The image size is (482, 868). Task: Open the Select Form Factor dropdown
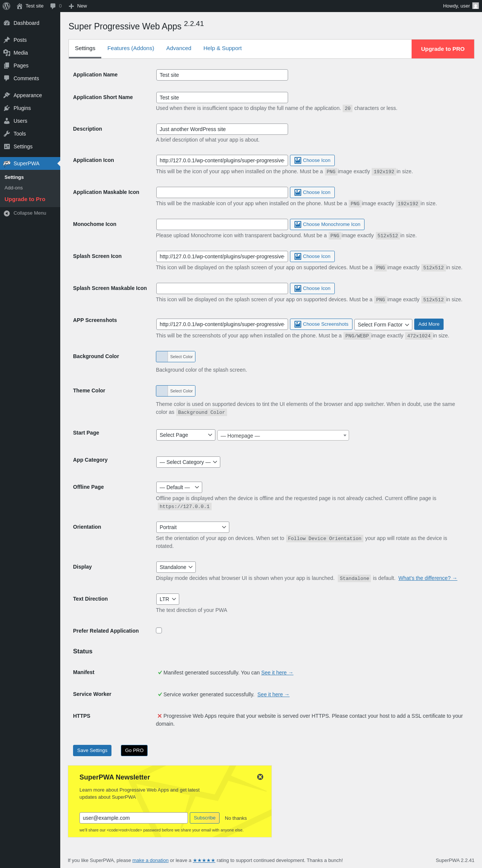click(x=383, y=325)
